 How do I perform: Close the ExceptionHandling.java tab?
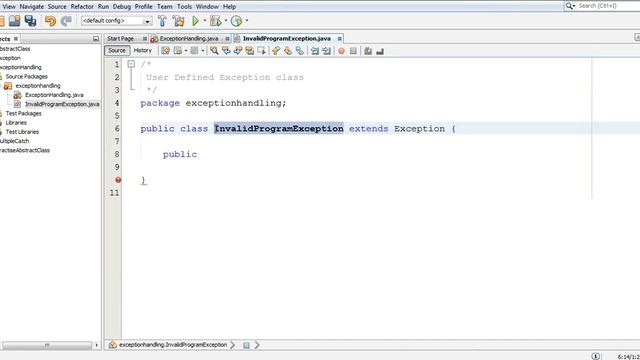(x=227, y=38)
